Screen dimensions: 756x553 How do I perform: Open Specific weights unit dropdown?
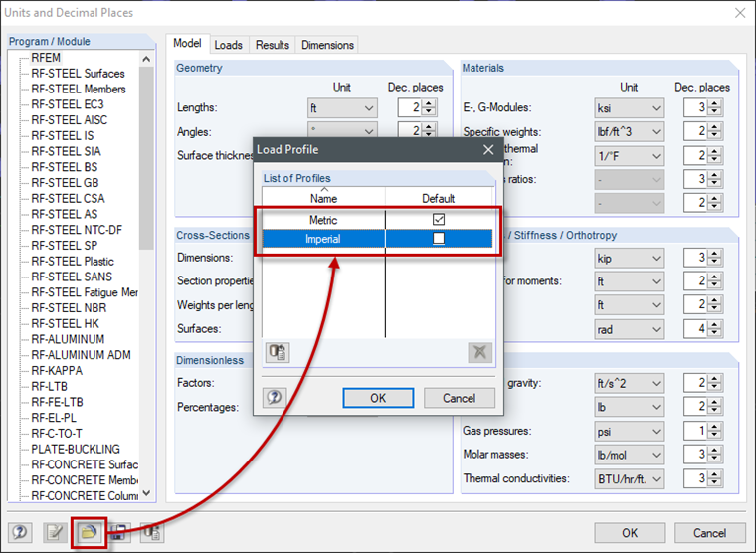point(630,131)
